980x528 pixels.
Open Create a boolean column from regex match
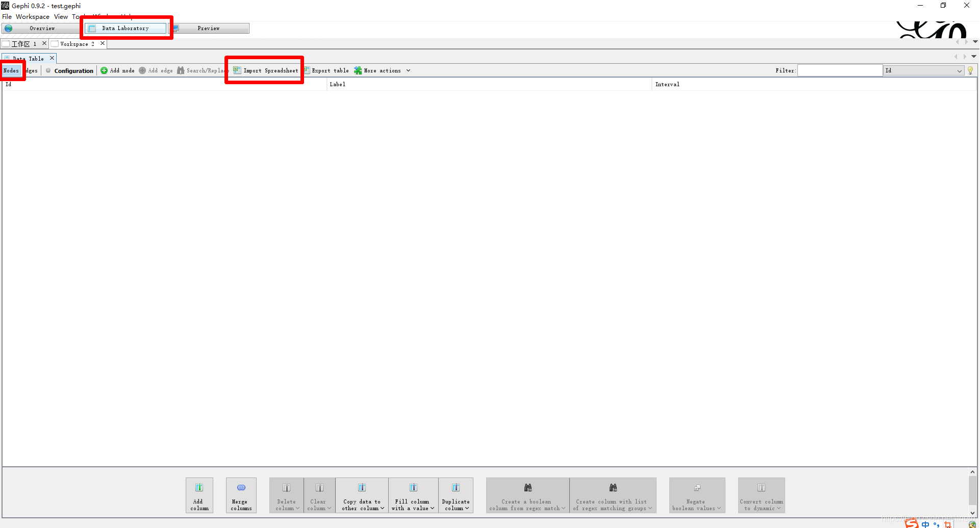click(x=527, y=495)
